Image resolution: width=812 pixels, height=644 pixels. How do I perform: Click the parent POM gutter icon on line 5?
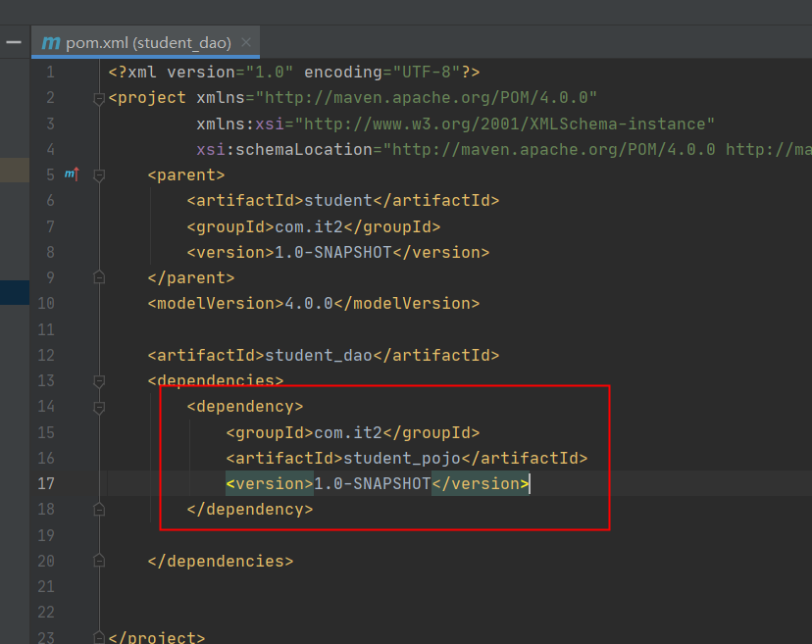point(72,173)
